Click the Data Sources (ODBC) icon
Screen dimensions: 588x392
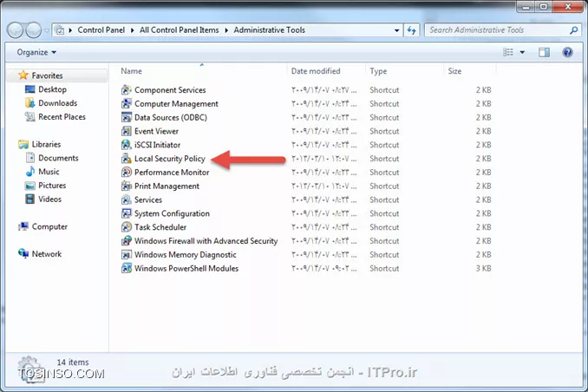[x=127, y=117]
